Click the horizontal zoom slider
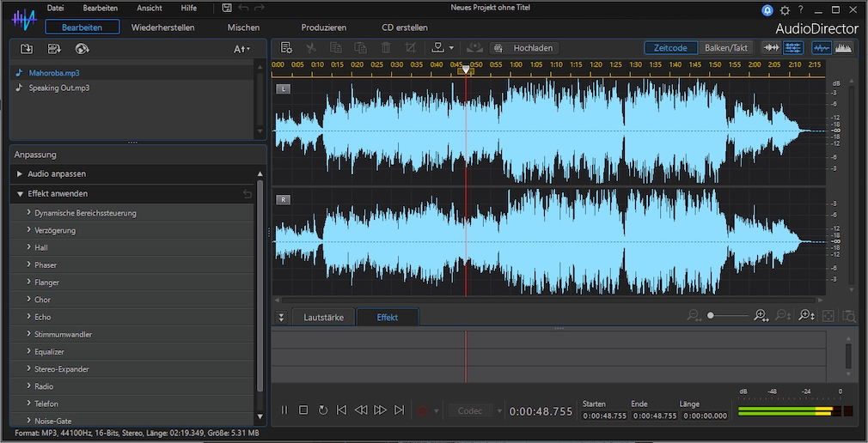Screen dimensions: 868x443 (727, 316)
